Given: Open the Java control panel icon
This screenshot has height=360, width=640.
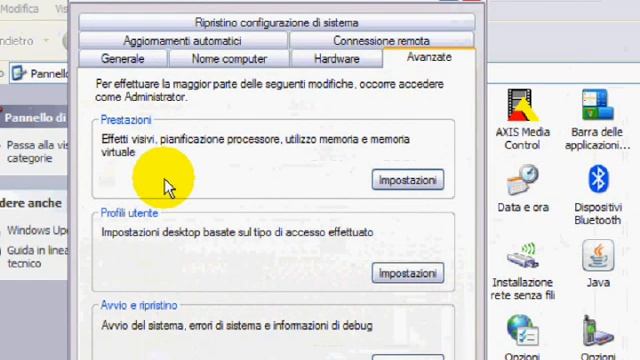Looking at the screenshot, I should click(598, 256).
